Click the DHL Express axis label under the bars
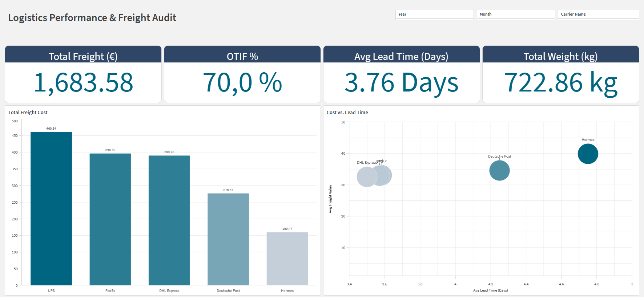Viewport: 644px width, 297px height. point(169,291)
